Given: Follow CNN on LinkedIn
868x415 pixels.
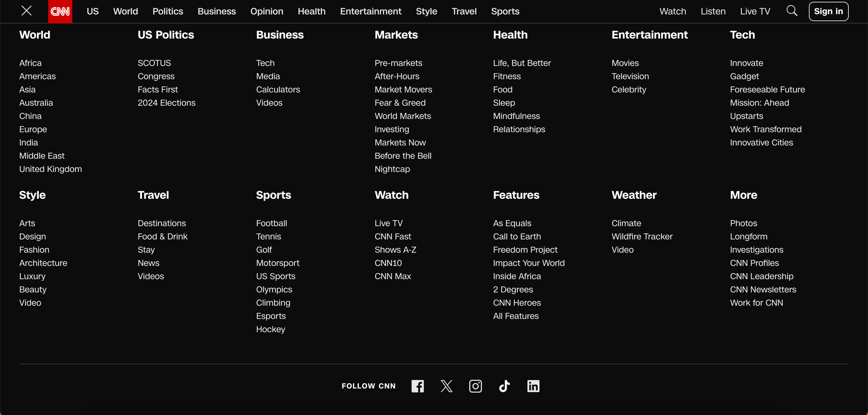Looking at the screenshot, I should (x=533, y=386).
